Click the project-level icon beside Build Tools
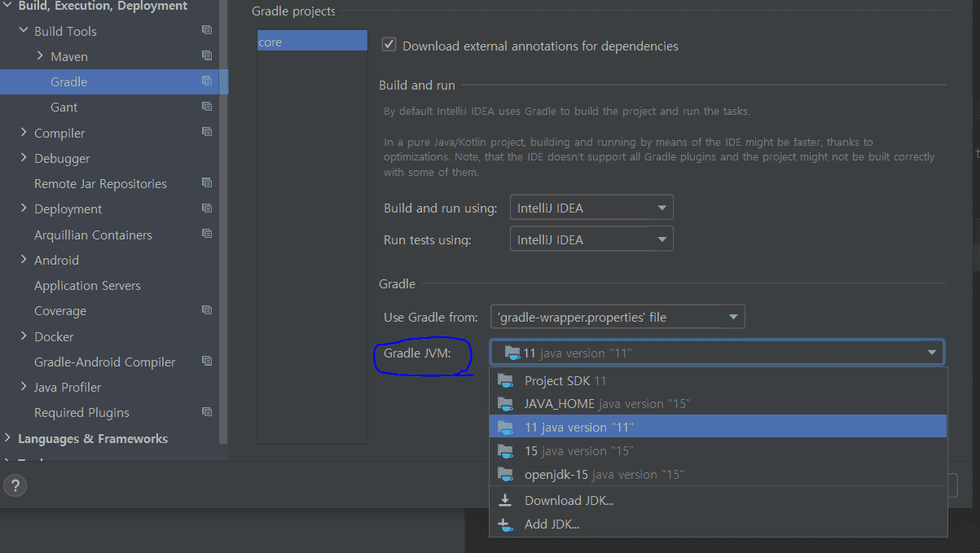Viewport: 980px width, 553px height. click(x=207, y=30)
